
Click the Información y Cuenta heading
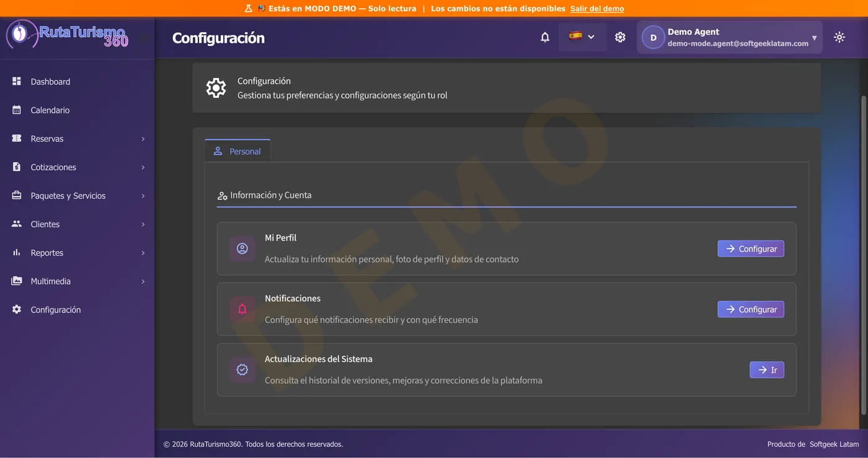point(270,195)
